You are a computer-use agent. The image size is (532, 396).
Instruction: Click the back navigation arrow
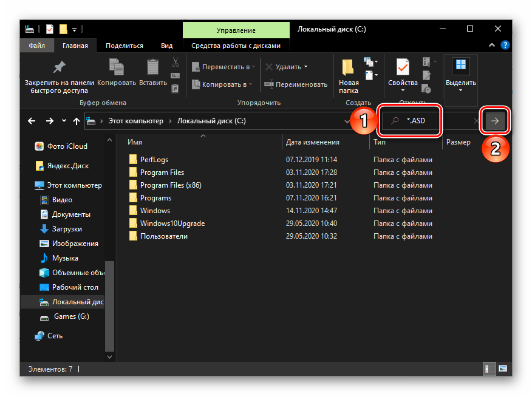click(x=32, y=121)
